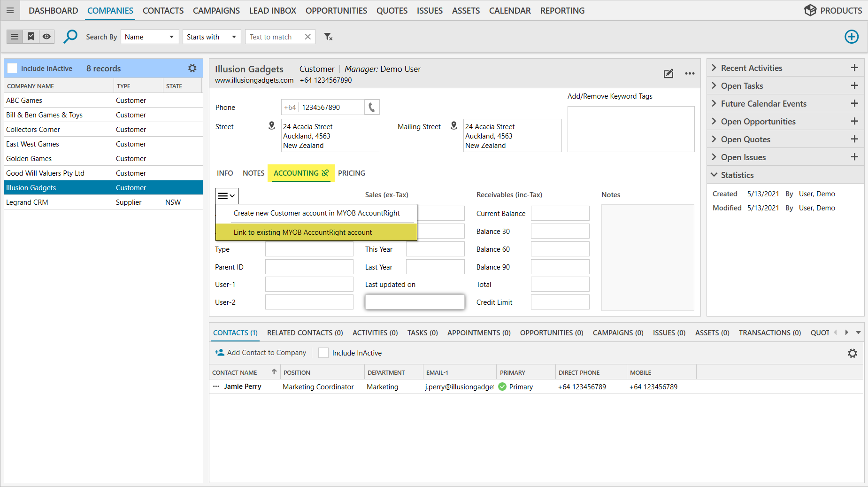868x487 pixels.
Task: Open the CALENDAR menu item
Action: 510,10
